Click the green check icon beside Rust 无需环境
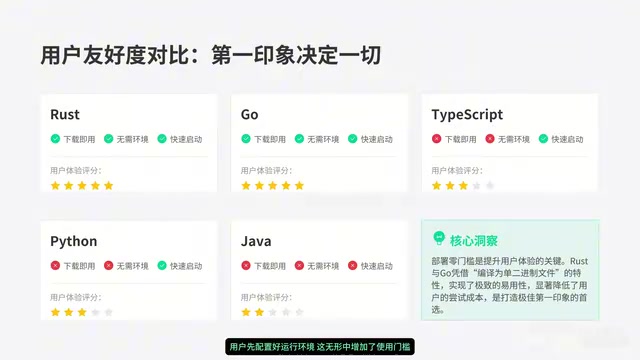The image size is (640, 360). point(109,139)
